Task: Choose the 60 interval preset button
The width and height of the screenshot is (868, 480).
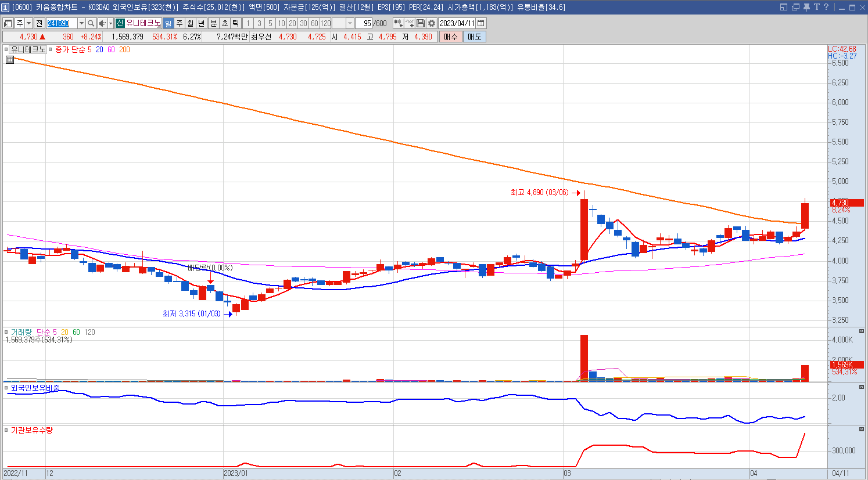Action: click(314, 23)
